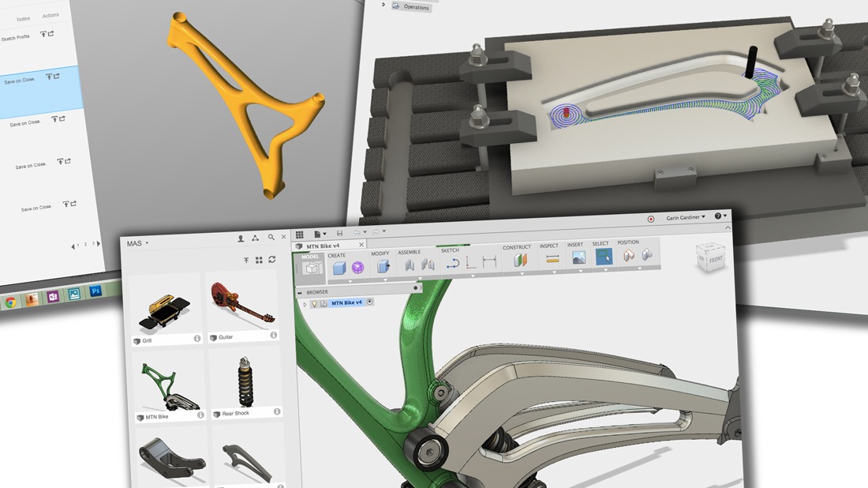Expand the MTN Bike v4 browser tree

click(x=305, y=304)
